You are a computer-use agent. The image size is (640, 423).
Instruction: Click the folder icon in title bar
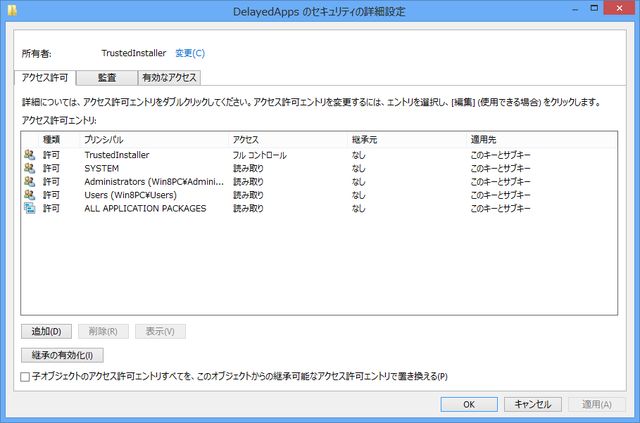tap(12, 10)
